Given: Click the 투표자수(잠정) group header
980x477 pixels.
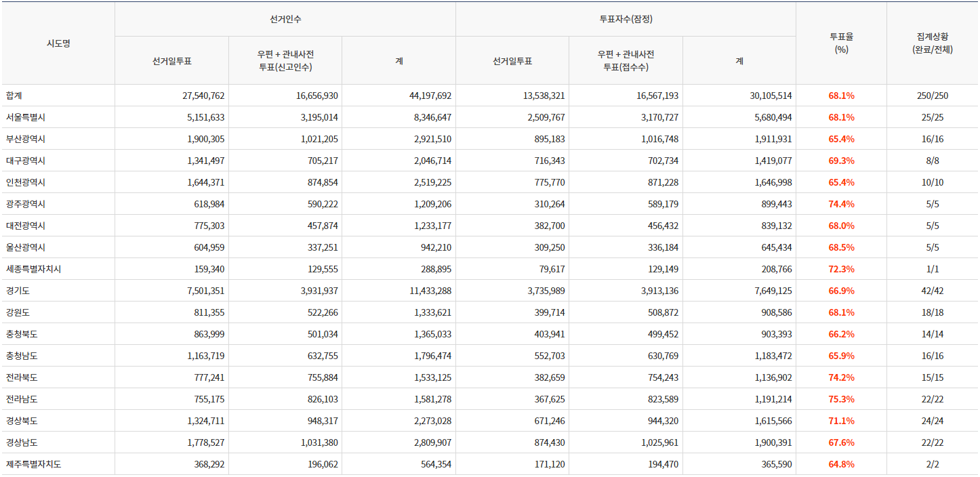Looking at the screenshot, I should pyautogui.click(x=626, y=19).
